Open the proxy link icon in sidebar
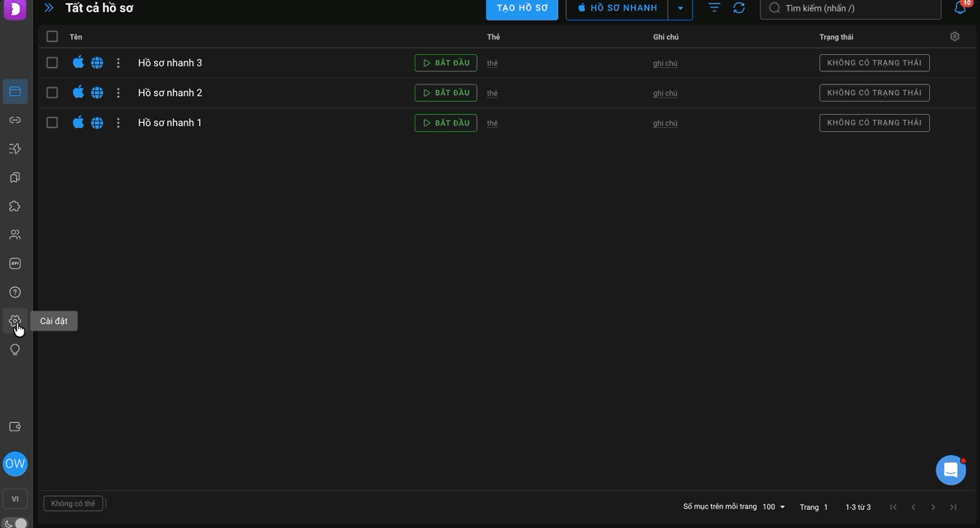 [x=15, y=121]
